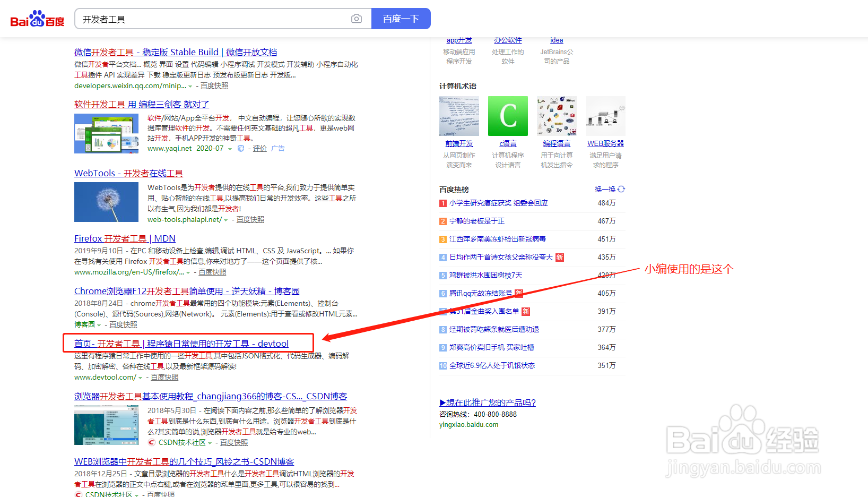Screen dimensions: 868x497
Task: Open 百度快照 for www.devtool.com
Action: [164, 377]
